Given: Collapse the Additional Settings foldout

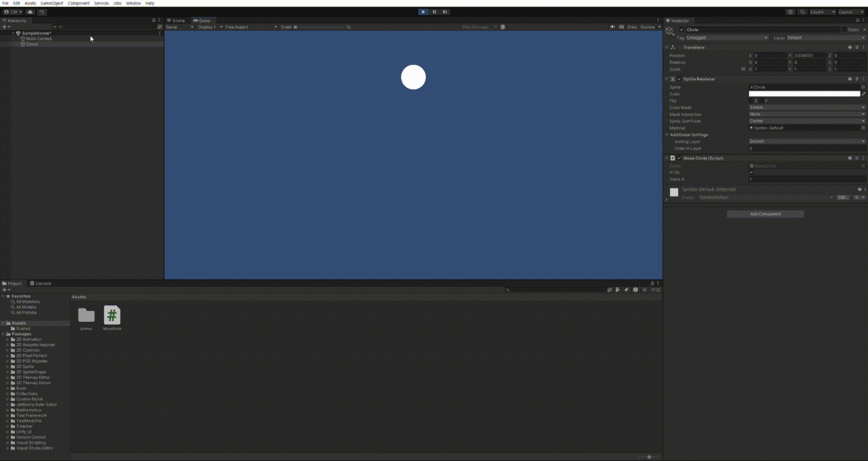Looking at the screenshot, I should 667,135.
